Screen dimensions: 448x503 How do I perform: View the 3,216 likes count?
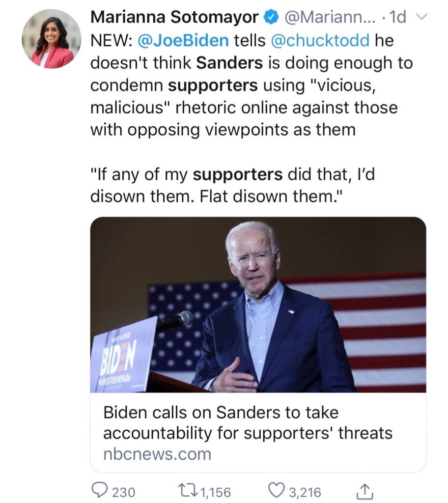click(x=305, y=492)
